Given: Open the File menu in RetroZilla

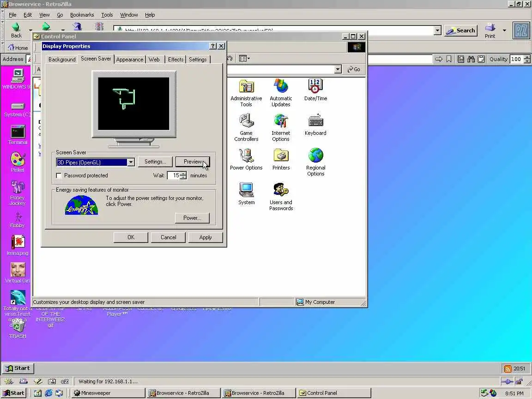Looking at the screenshot, I should 12,15.
